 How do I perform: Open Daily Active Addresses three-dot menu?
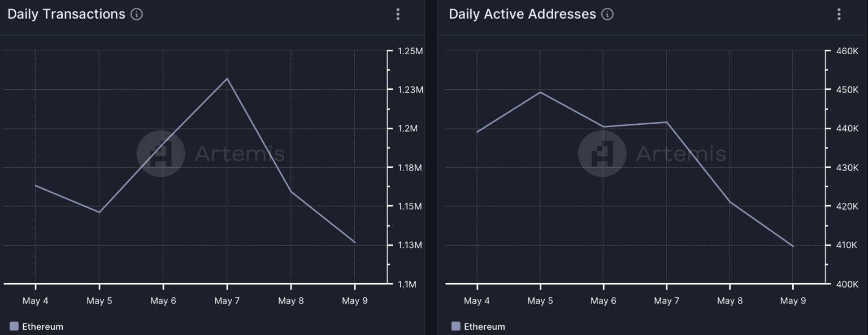839,14
